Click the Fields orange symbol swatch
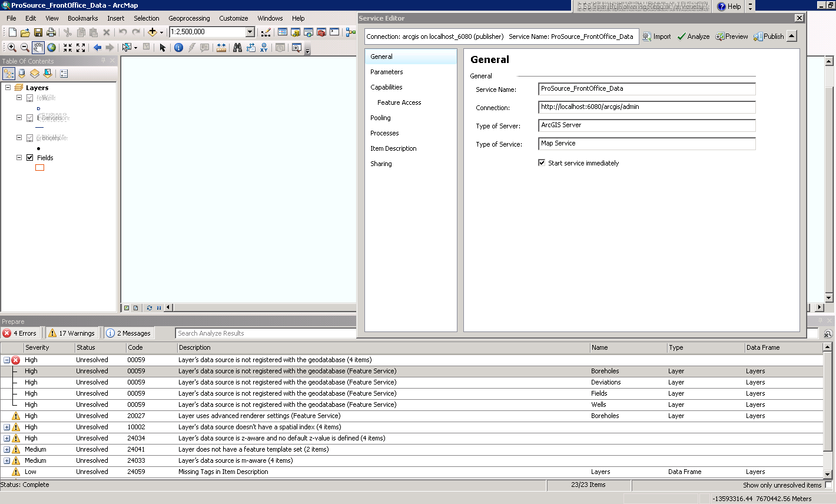The height and width of the screenshot is (504, 836). coord(40,168)
